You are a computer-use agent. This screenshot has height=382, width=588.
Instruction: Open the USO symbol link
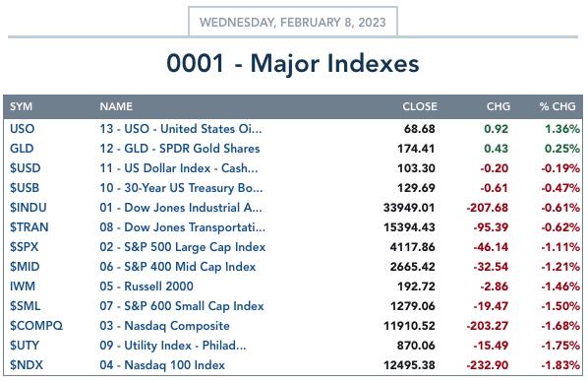(x=23, y=129)
